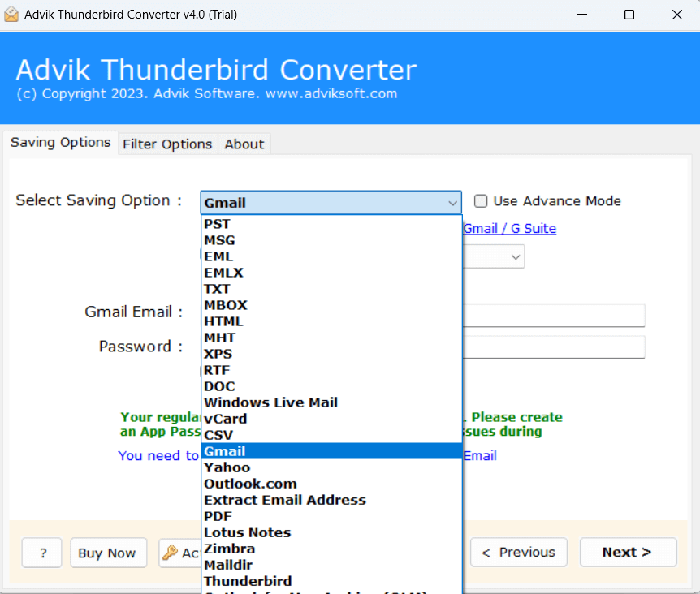Choose PST from the saving list
700x594 pixels.
331,224
